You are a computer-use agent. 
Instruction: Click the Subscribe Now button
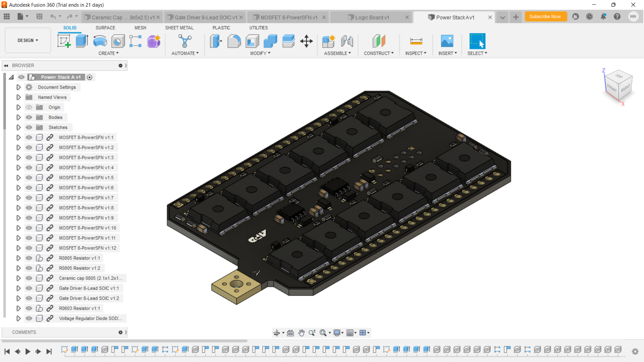click(545, 16)
